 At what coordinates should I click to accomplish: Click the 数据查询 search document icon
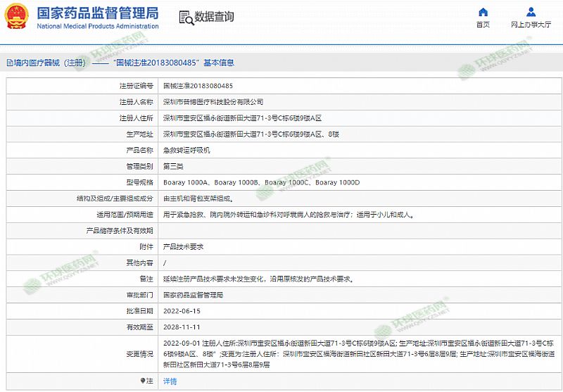click(184, 17)
